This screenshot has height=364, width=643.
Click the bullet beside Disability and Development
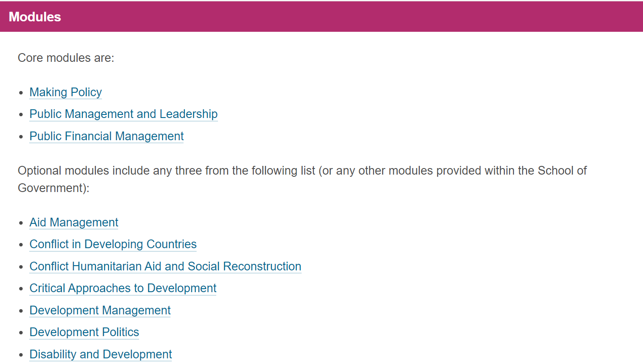(x=21, y=355)
